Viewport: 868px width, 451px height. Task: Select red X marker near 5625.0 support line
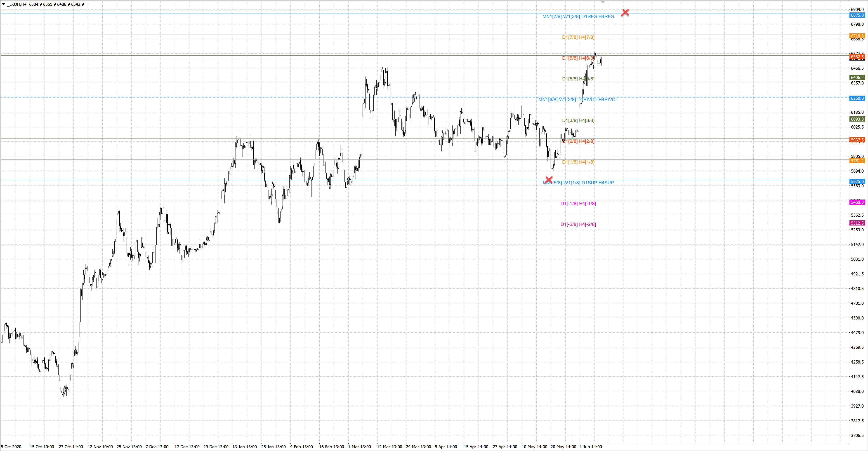click(x=549, y=180)
